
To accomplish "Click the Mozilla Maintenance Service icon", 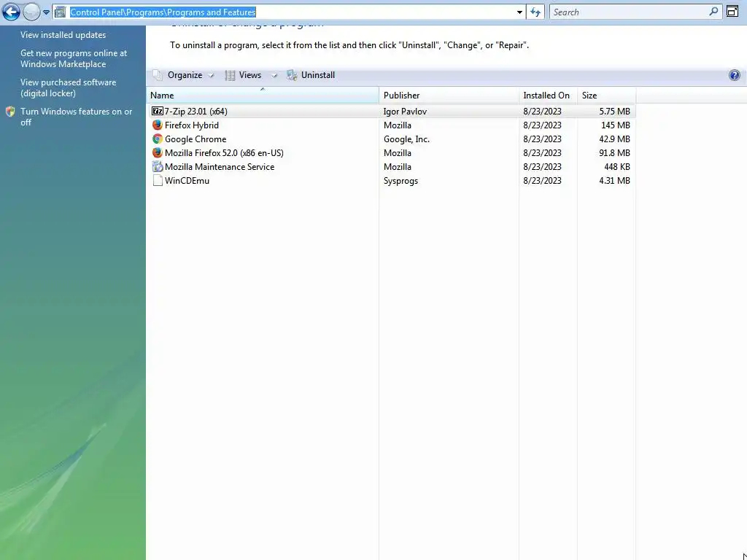I will [x=158, y=166].
